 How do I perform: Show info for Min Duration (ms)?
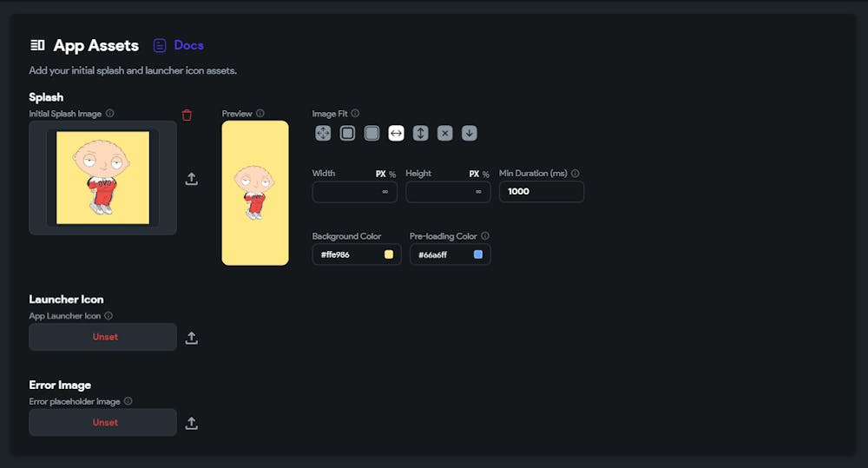[575, 174]
